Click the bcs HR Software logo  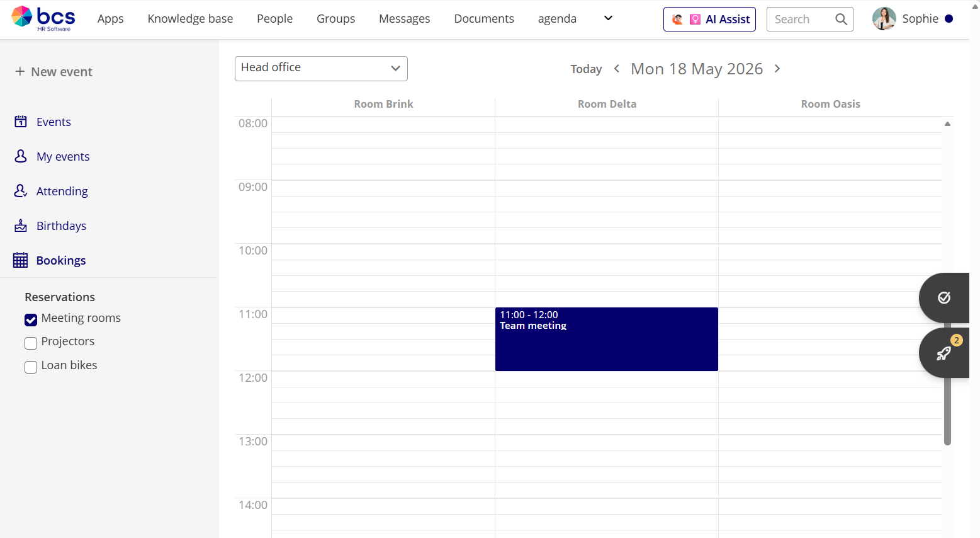click(x=43, y=19)
